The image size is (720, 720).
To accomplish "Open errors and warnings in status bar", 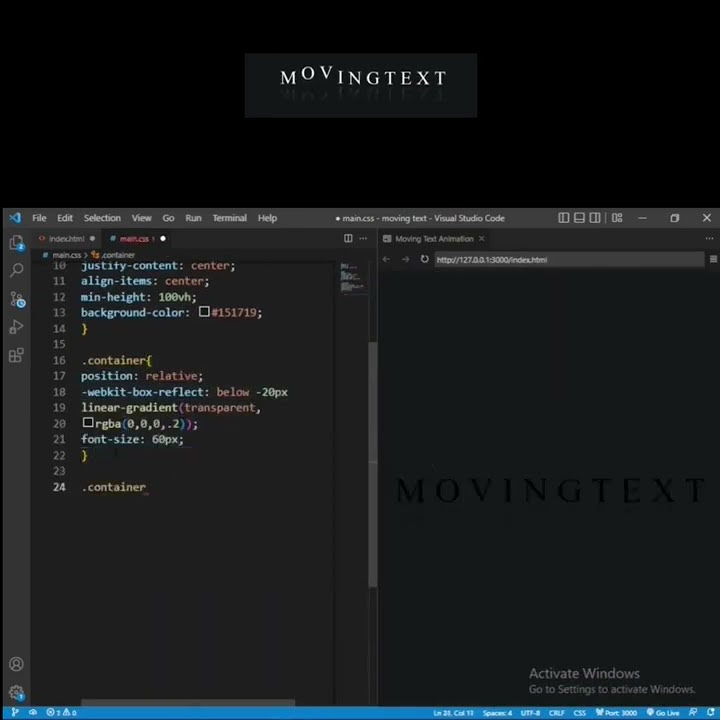I will pos(61,712).
